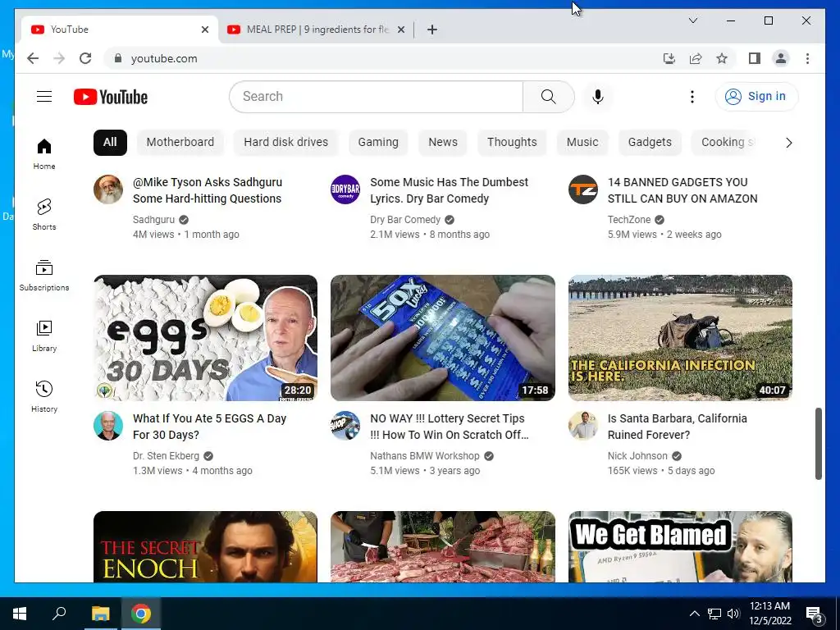Click the lottery scratch ticket thumbnail
Screen dimensions: 840x630
442,338
